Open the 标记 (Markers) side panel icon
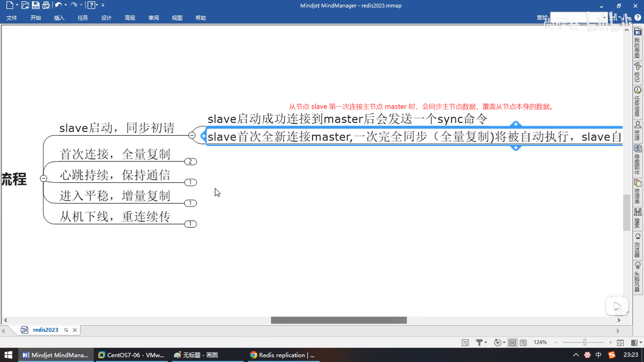Viewport: 644px width, 362px height. 637,72
